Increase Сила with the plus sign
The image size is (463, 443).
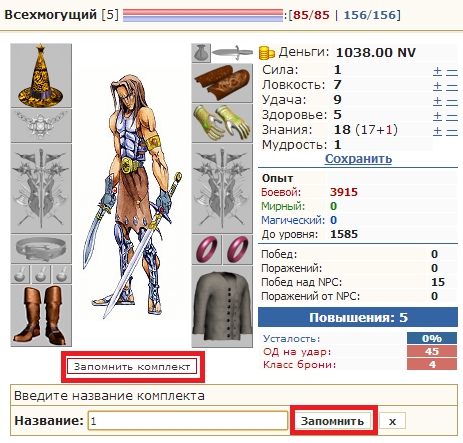437,71
